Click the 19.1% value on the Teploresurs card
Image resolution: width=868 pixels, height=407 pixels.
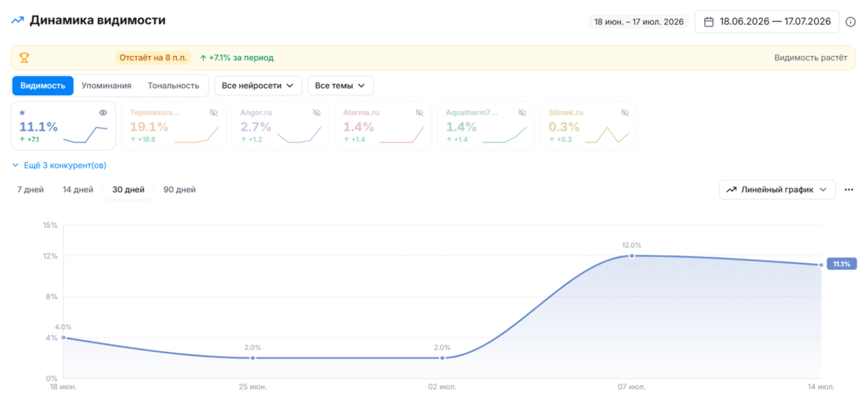[149, 127]
